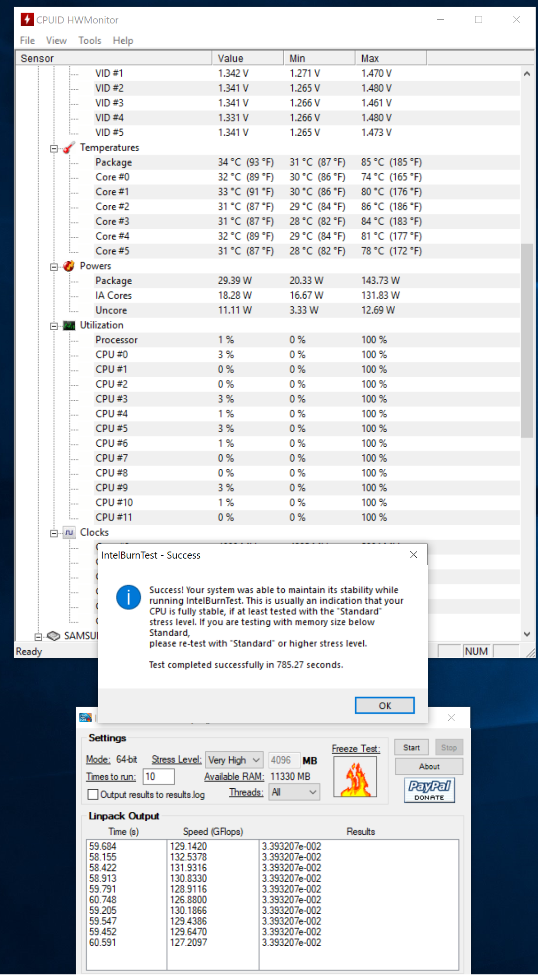This screenshot has height=980, width=538.
Task: Click the About button
Action: pos(429,766)
